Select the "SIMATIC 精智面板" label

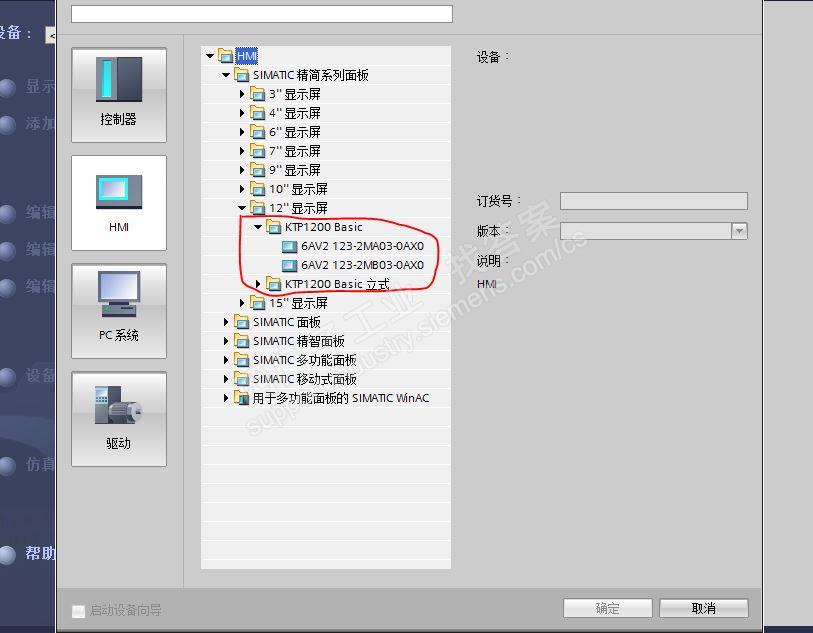point(299,341)
